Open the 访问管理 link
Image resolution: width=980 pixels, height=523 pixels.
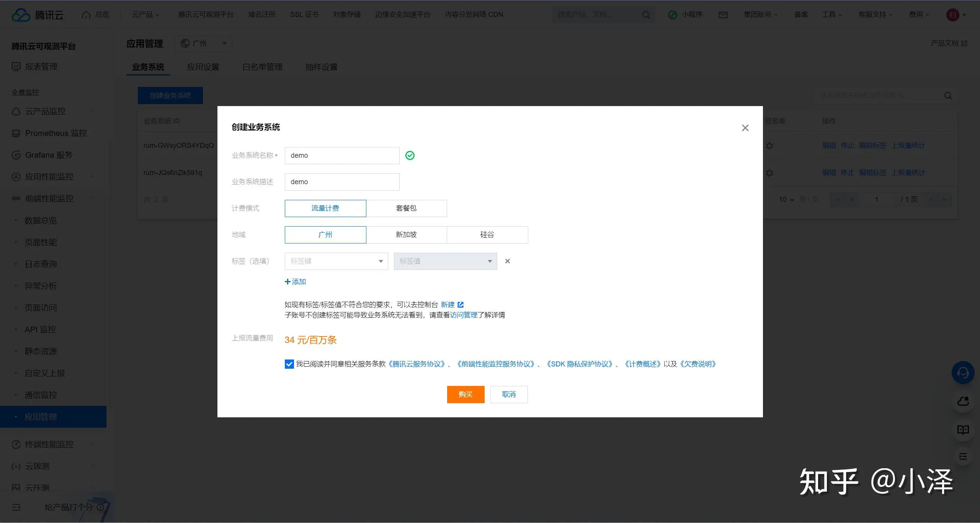464,315
